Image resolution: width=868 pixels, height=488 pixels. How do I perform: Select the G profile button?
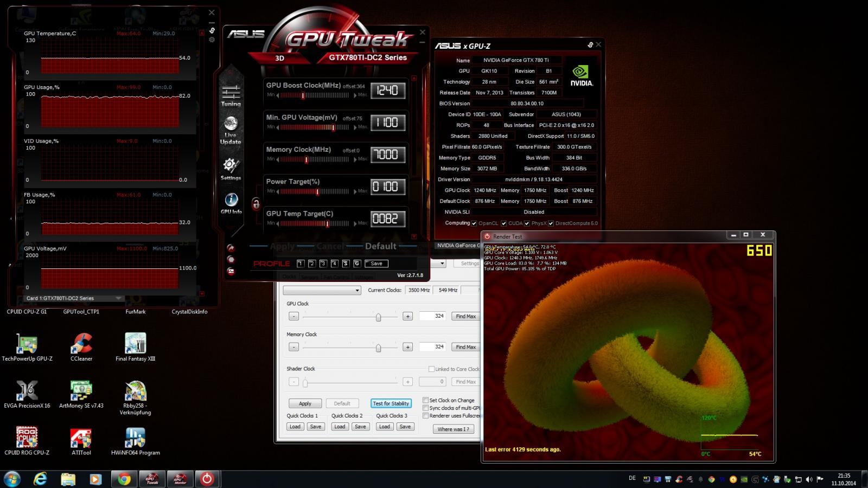point(357,264)
